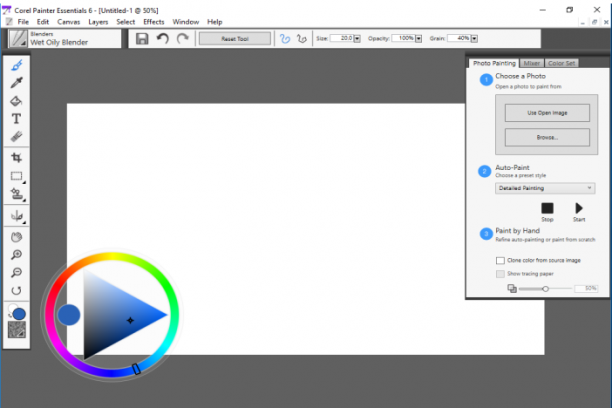612x408 pixels.
Task: Open the Window menu
Action: (185, 22)
